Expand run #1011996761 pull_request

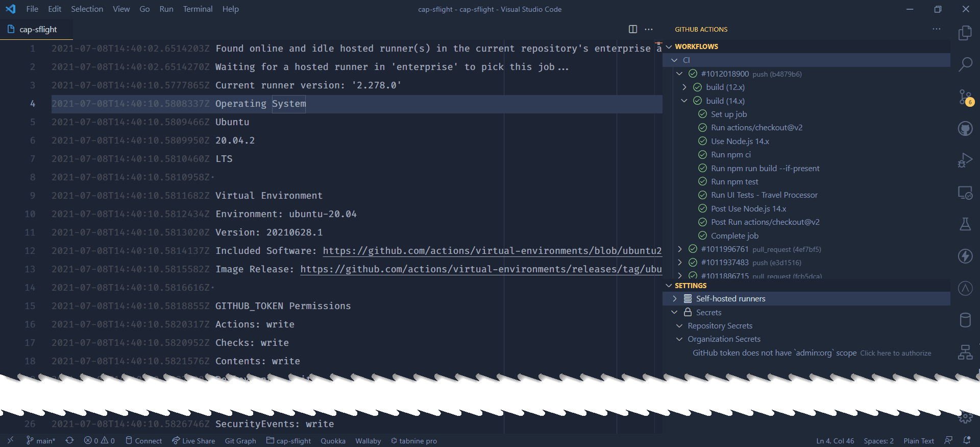click(x=679, y=249)
